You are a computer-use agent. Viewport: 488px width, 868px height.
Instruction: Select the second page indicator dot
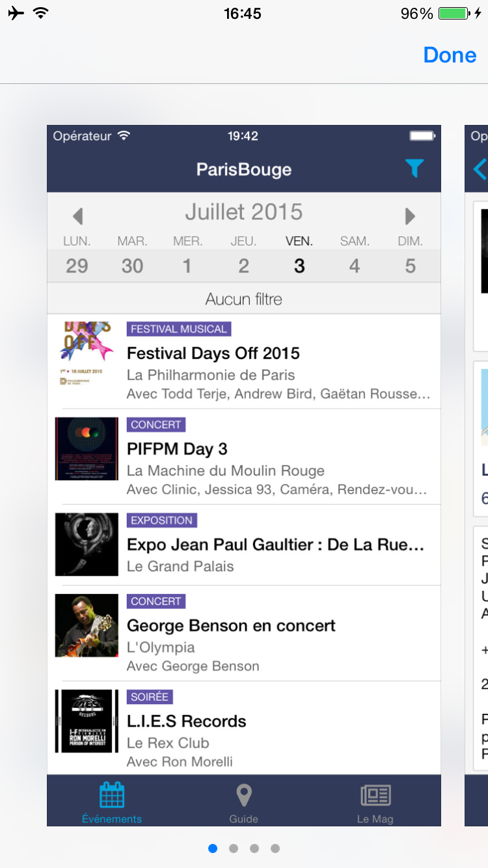pyautogui.click(x=234, y=848)
